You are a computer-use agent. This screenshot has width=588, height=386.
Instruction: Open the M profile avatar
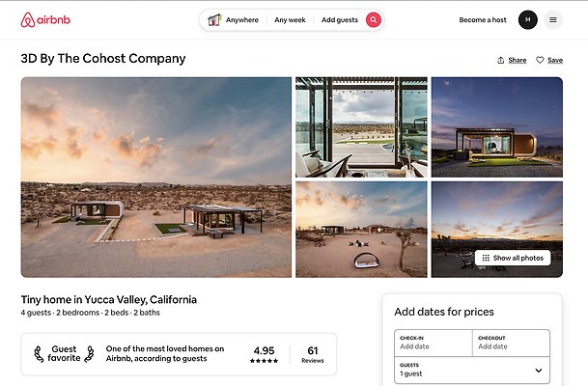pos(527,20)
